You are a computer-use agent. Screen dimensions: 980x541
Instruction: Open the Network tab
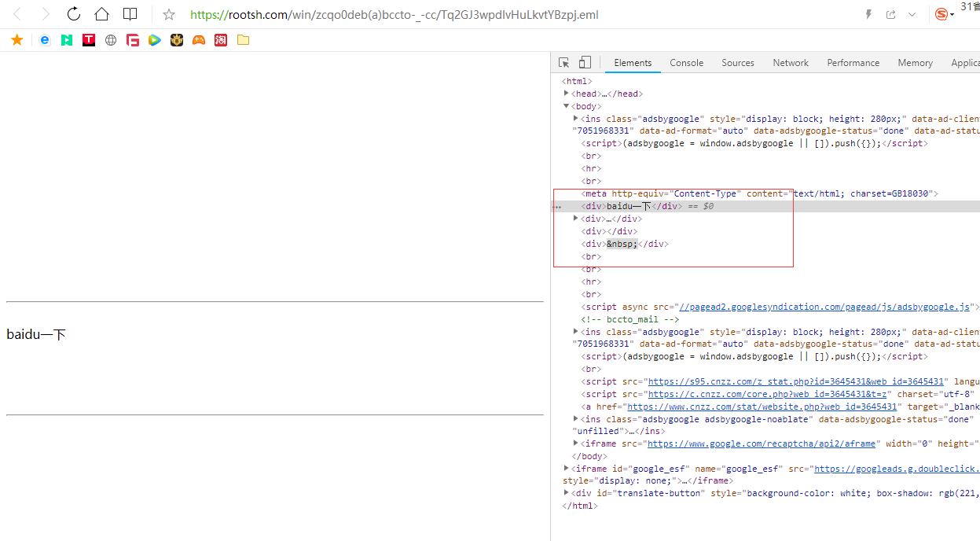click(791, 63)
